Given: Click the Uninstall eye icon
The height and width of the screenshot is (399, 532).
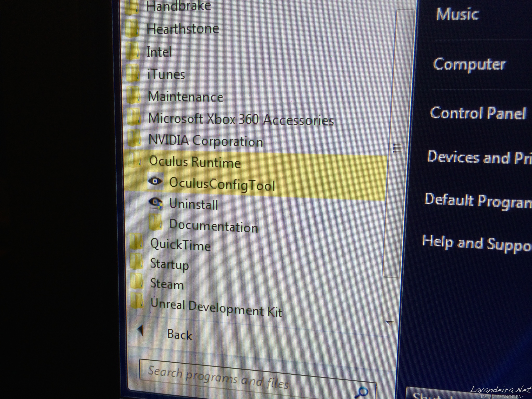Looking at the screenshot, I should [x=156, y=203].
